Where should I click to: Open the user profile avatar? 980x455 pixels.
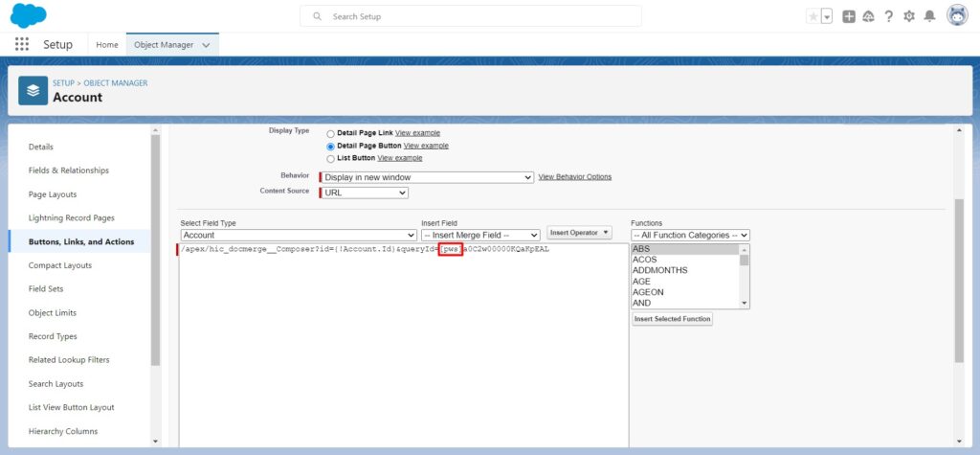click(x=957, y=15)
